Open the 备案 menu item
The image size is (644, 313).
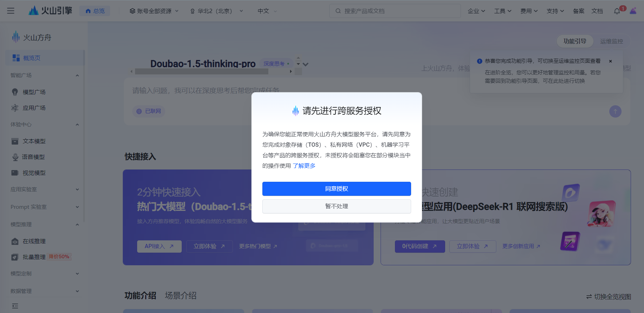pyautogui.click(x=578, y=11)
